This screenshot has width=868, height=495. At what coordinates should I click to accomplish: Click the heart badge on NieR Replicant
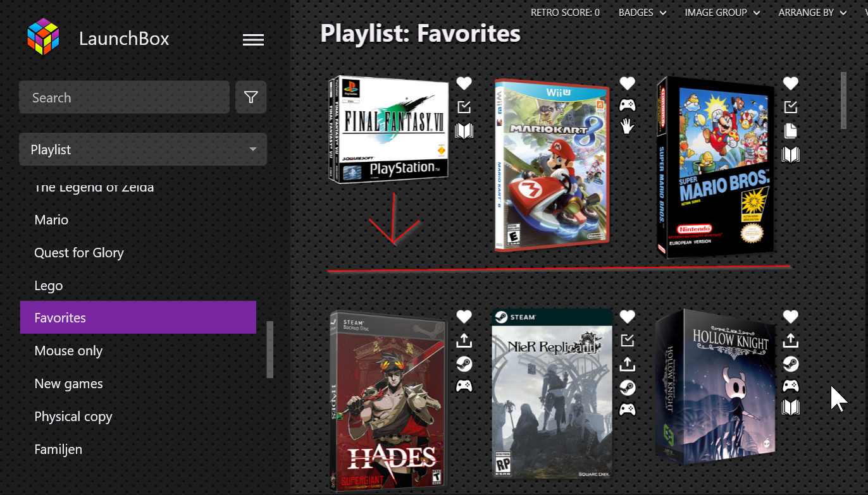(627, 316)
